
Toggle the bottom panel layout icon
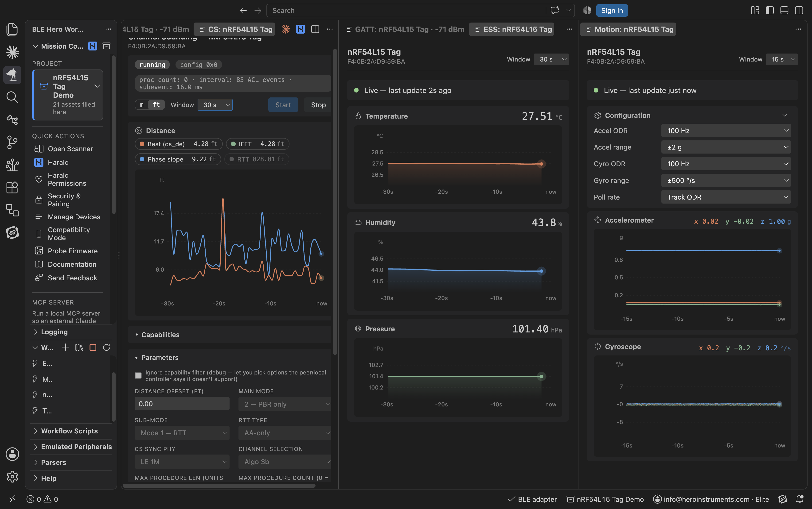[x=784, y=10]
